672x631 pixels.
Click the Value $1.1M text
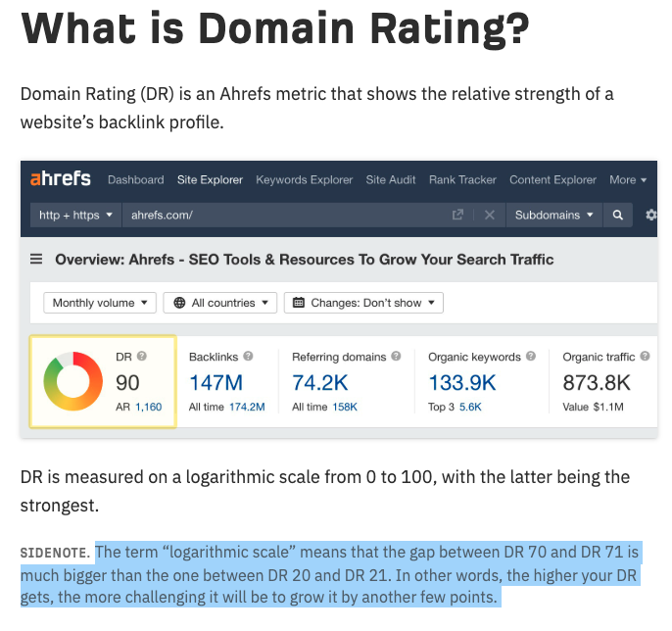point(594,407)
